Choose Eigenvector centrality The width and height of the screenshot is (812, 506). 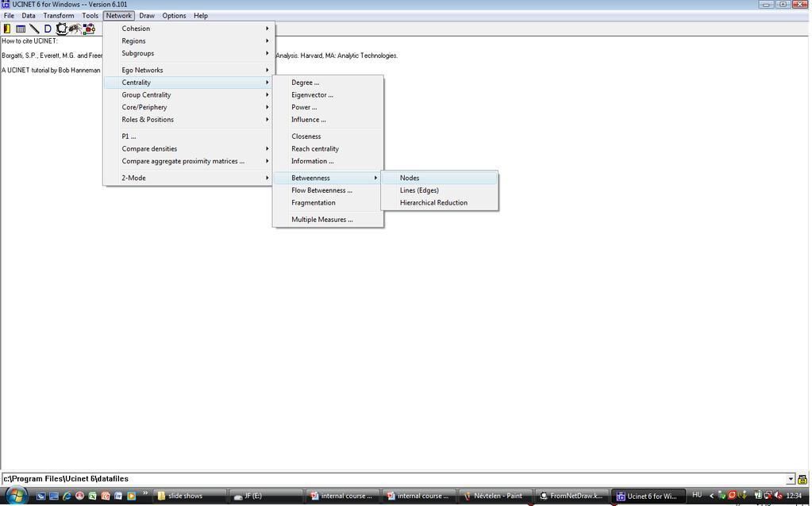329,94
